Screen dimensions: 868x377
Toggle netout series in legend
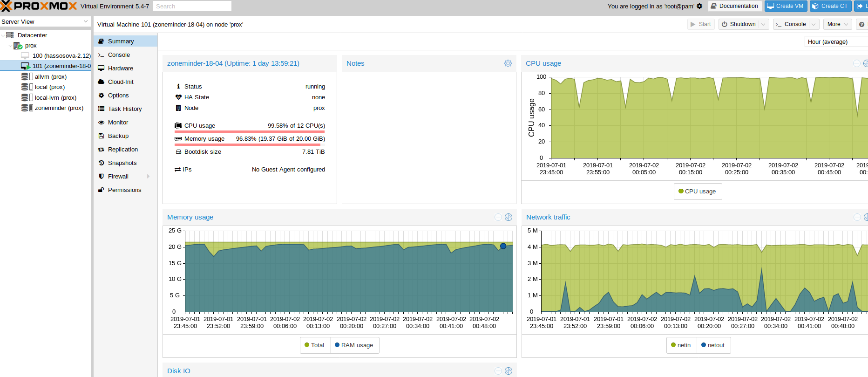713,345
